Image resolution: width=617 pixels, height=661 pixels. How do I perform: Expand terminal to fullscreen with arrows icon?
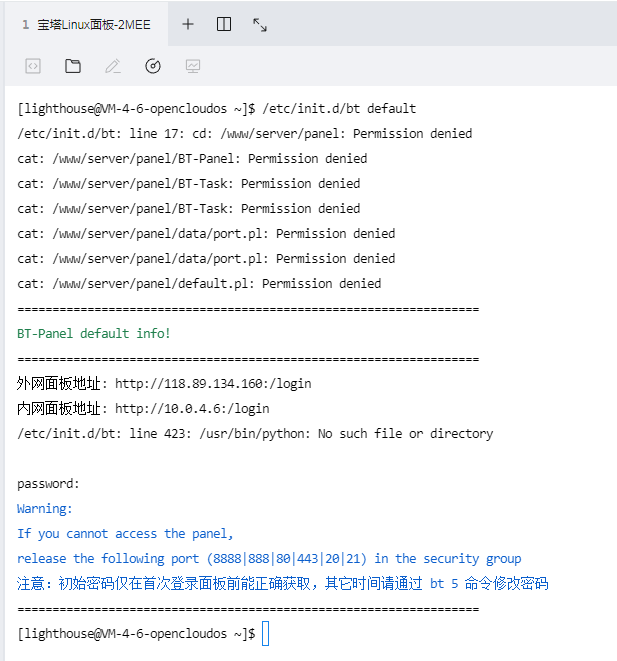pos(260,25)
